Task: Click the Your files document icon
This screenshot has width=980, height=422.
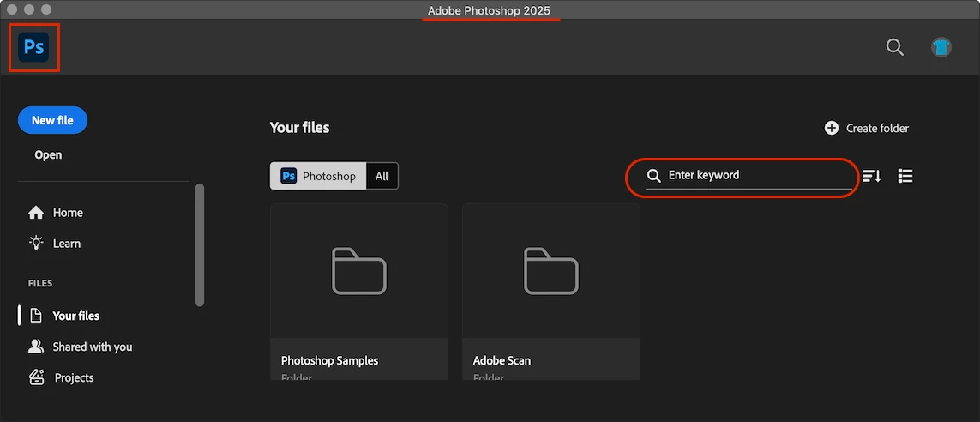Action: click(x=36, y=316)
